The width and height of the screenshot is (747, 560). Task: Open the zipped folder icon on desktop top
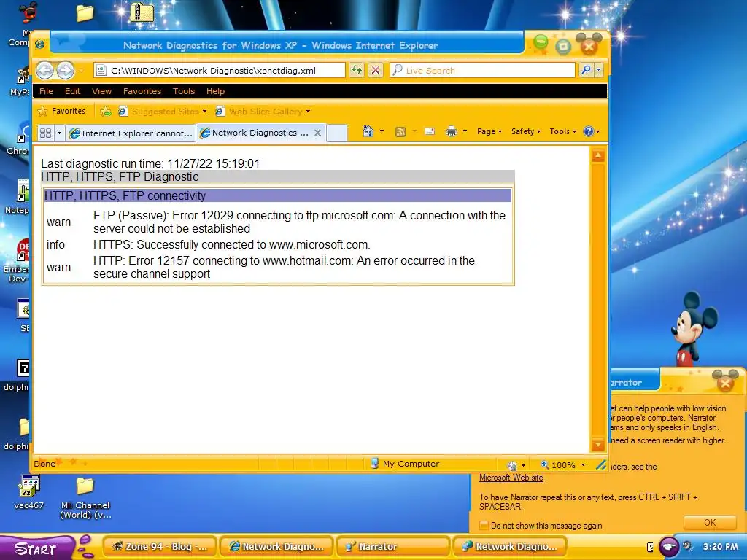142,12
